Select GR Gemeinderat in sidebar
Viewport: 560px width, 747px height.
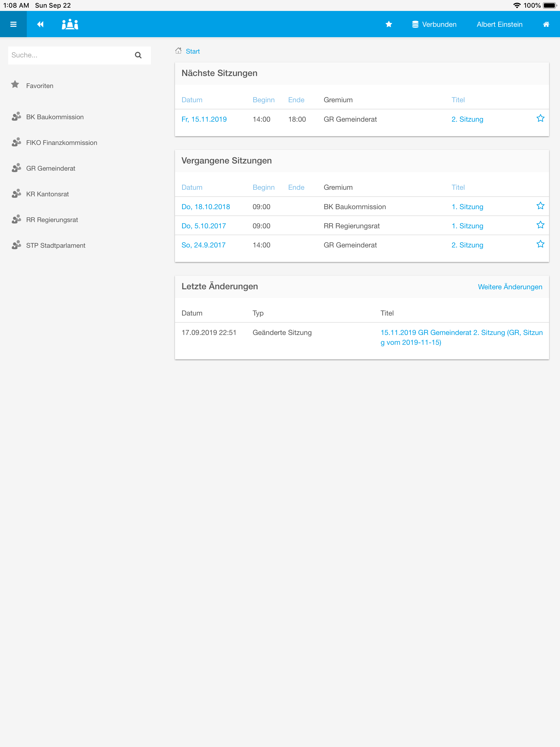click(51, 168)
